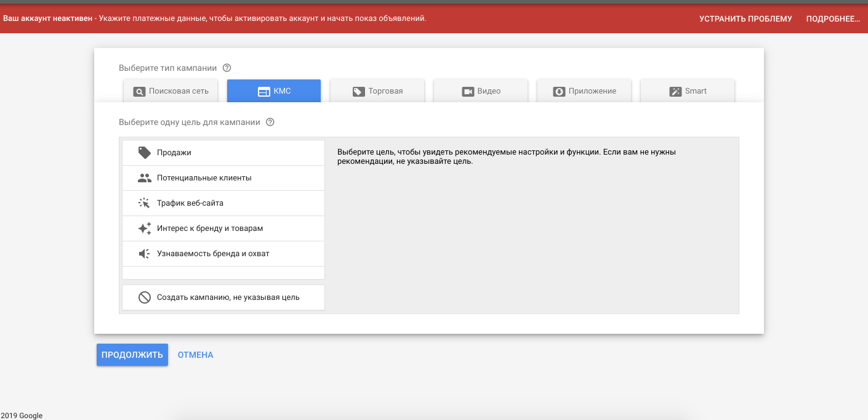Click the ОТМЕНА link

[195, 355]
